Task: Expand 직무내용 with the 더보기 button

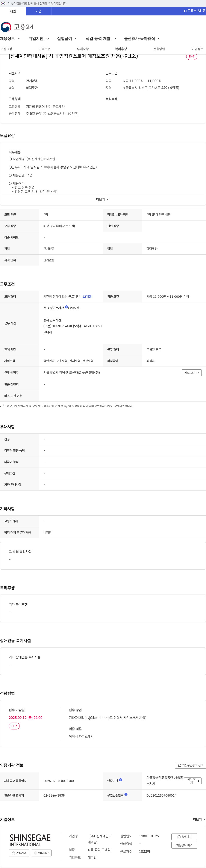Action: pyautogui.click(x=102, y=199)
